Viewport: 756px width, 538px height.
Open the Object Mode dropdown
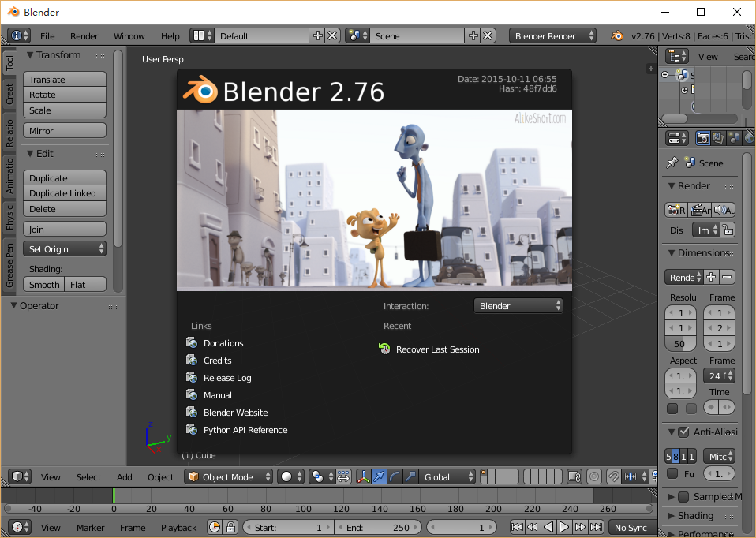[x=228, y=476]
